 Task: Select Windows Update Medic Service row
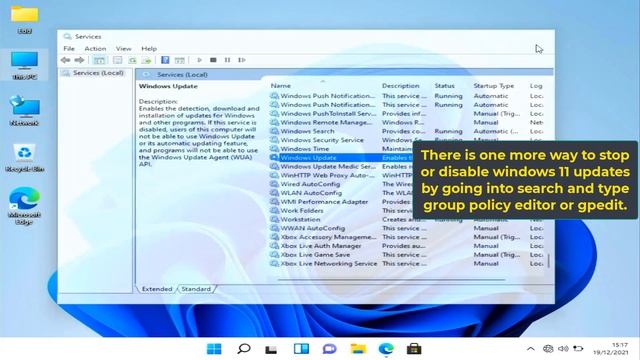pos(328,167)
